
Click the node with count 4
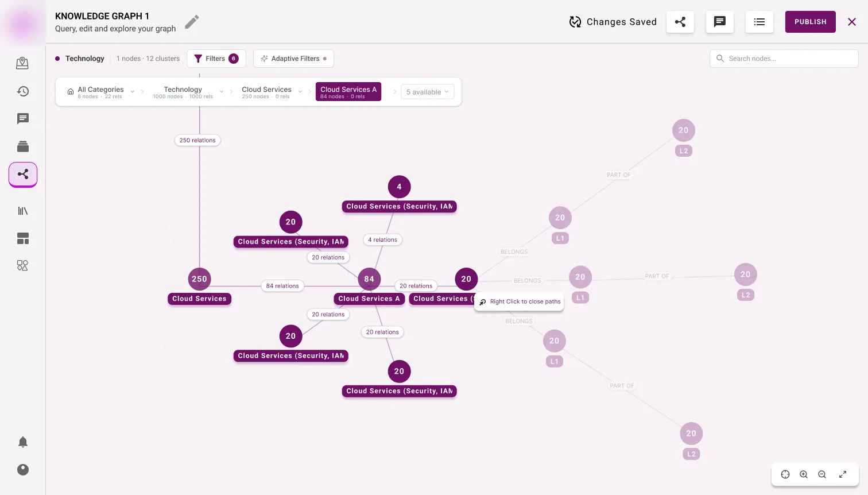(x=399, y=187)
